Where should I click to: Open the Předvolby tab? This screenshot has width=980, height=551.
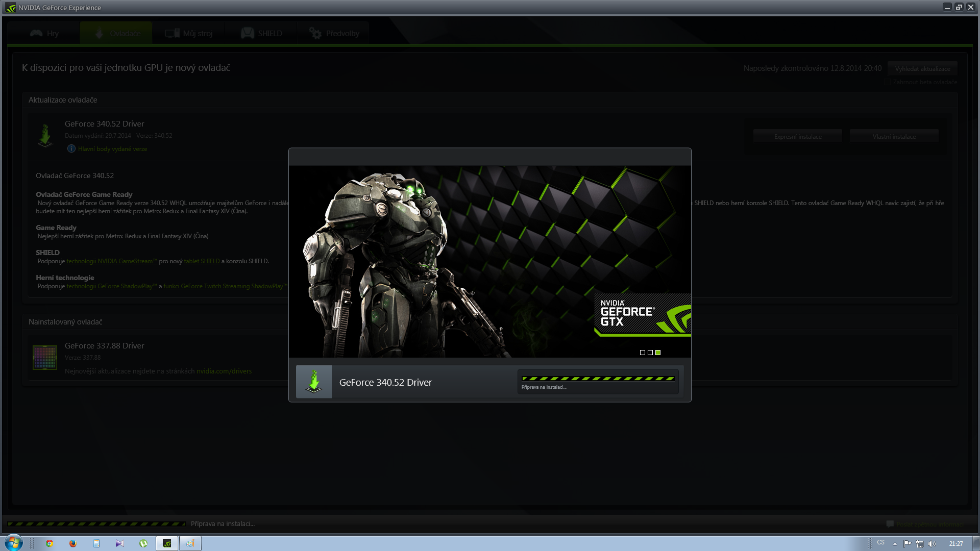pyautogui.click(x=333, y=33)
